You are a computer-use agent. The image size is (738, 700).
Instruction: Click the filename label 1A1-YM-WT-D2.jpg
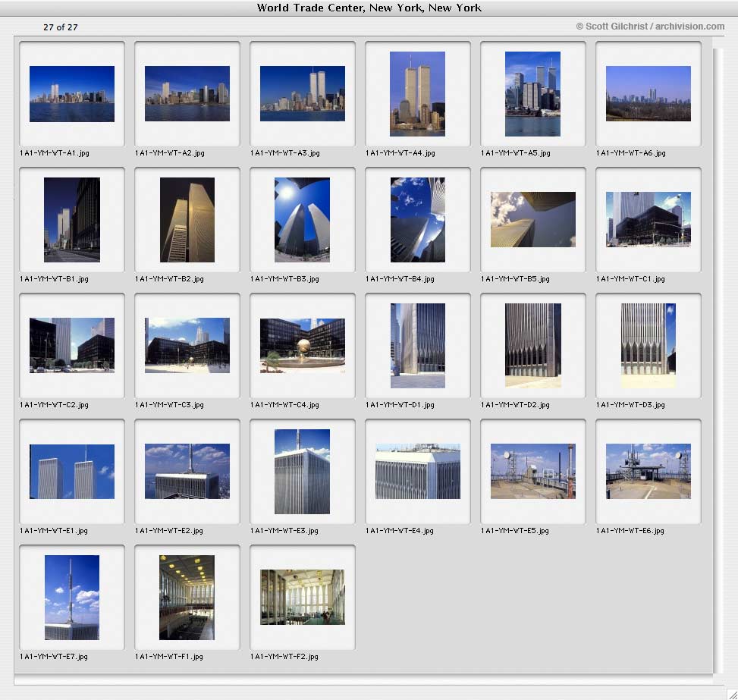click(515, 405)
